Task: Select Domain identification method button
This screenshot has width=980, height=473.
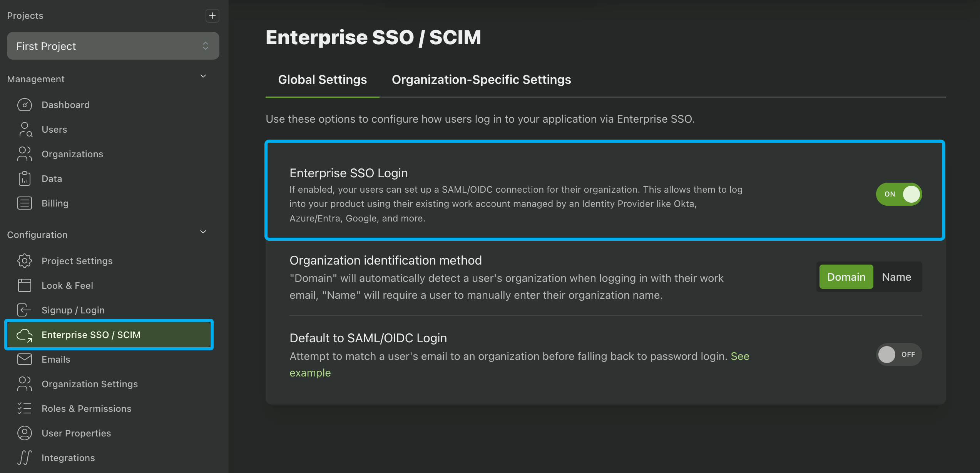Action: point(846,276)
